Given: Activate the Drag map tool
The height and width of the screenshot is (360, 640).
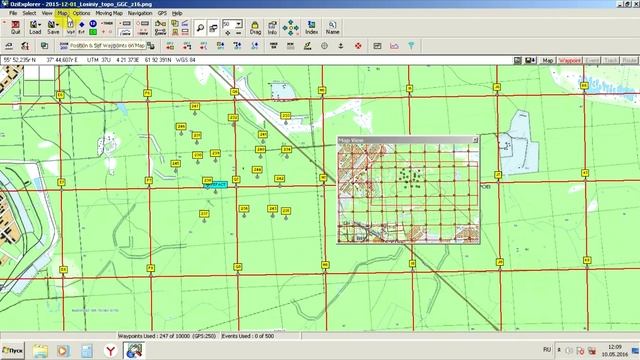Looking at the screenshot, I should tap(255, 27).
